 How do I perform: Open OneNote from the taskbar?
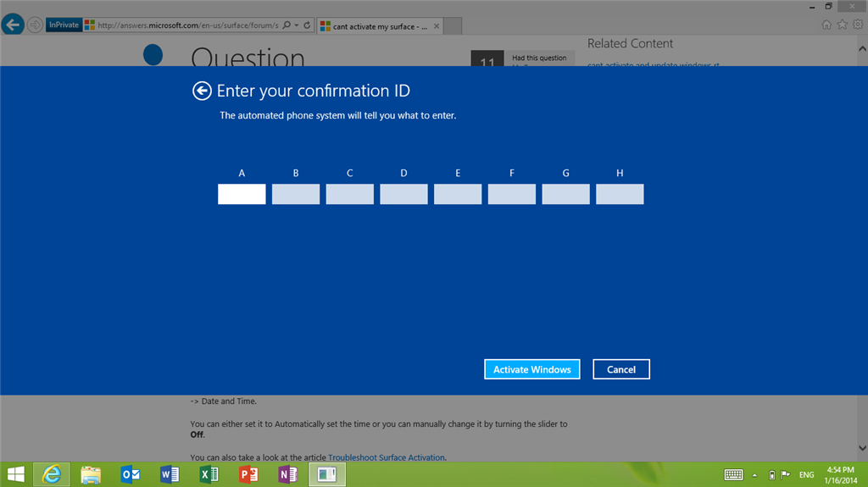(x=287, y=474)
